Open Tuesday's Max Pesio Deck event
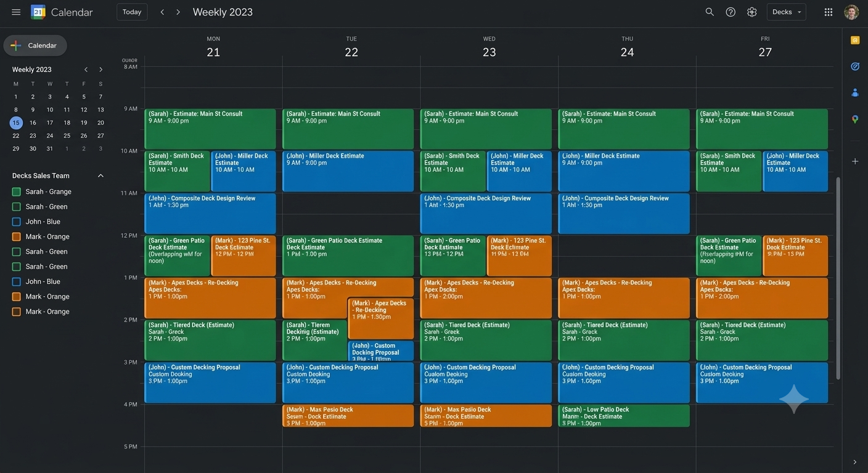 tap(348, 416)
